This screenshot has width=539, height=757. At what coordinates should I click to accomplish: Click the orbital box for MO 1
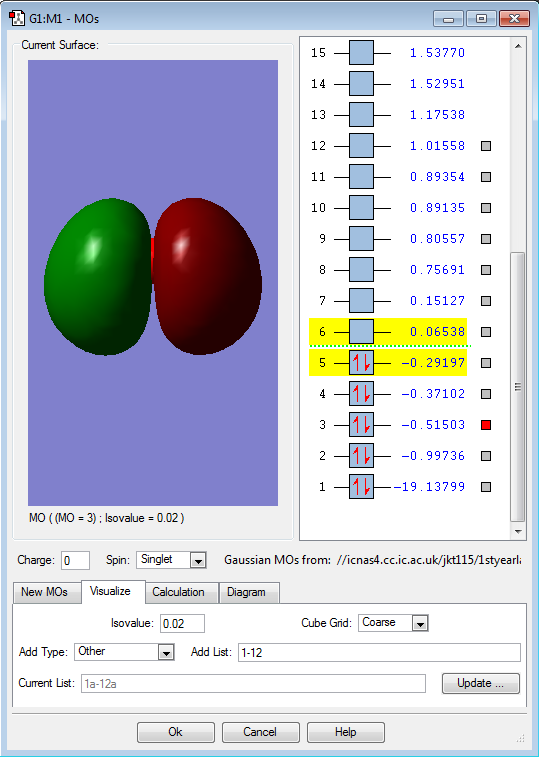[x=361, y=487]
